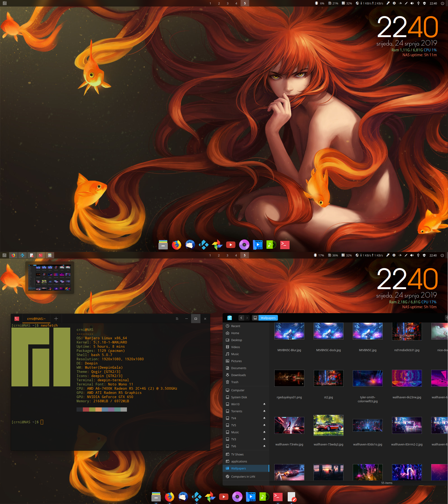Eject the TV4 drive
The image size is (448, 504).
[x=264, y=418]
